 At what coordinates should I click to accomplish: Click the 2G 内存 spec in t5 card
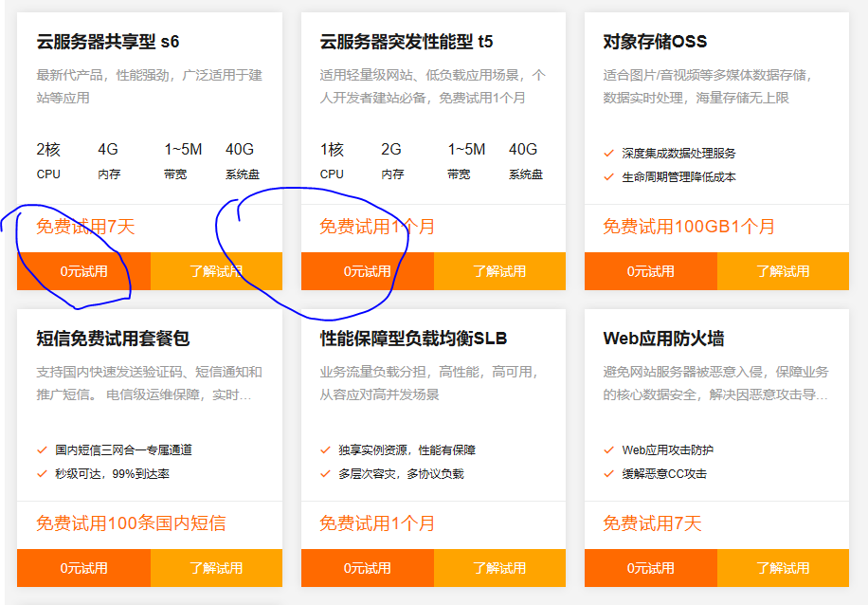pos(392,160)
